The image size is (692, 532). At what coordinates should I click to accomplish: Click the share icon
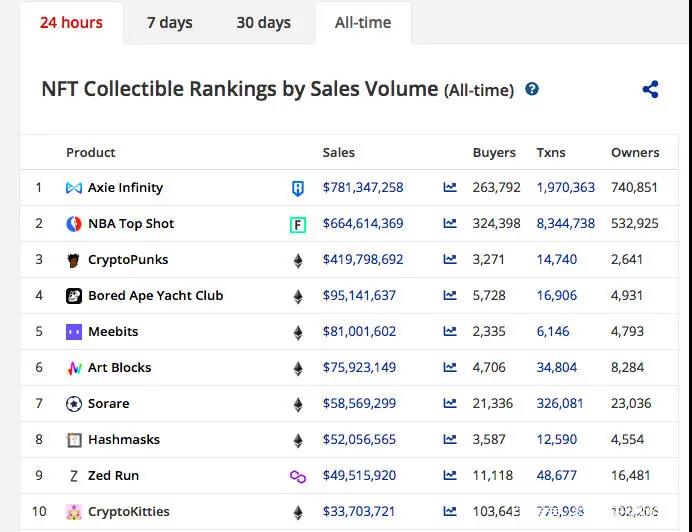[x=650, y=89]
